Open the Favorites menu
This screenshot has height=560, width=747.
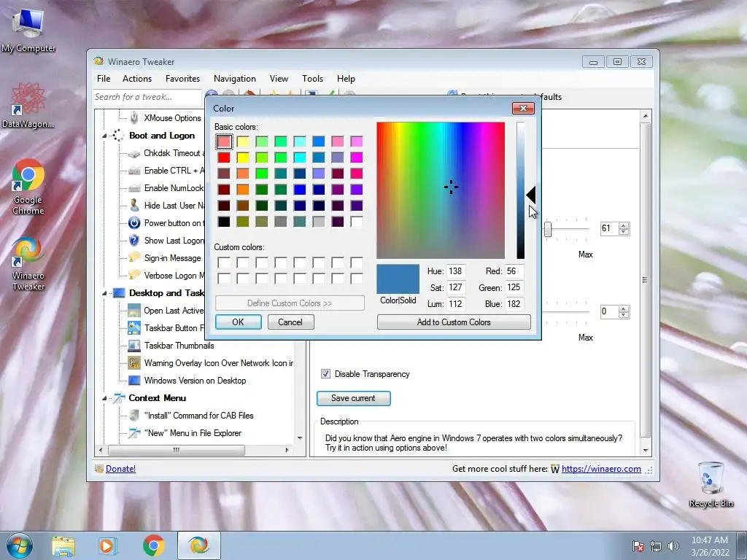183,79
